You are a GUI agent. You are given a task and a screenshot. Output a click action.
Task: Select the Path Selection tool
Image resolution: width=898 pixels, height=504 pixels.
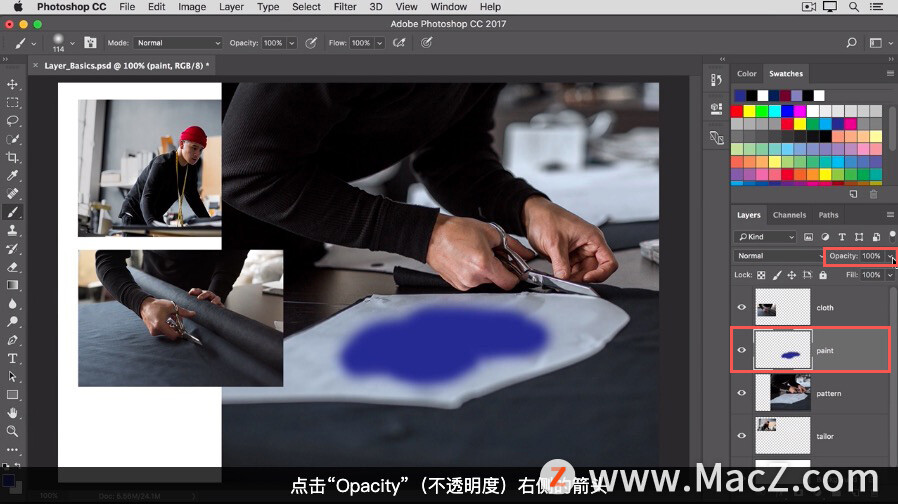(13, 376)
